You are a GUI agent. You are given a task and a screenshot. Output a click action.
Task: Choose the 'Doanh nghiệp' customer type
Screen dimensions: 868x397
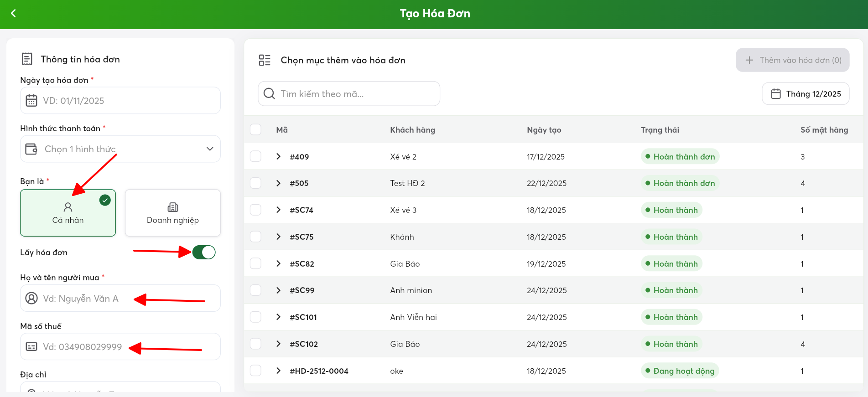click(x=173, y=213)
